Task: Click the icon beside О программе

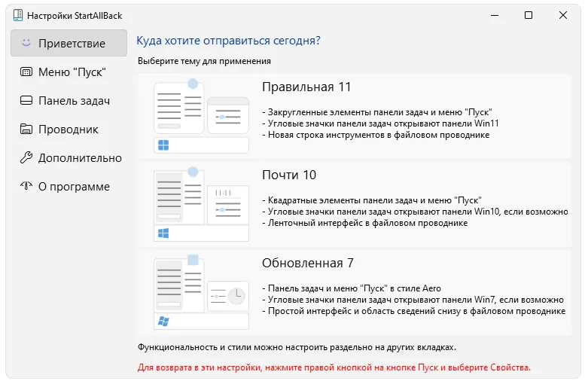Action: [26, 186]
